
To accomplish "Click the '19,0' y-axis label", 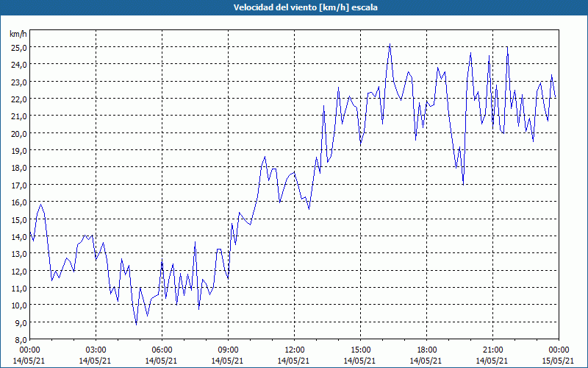I will (20, 151).
